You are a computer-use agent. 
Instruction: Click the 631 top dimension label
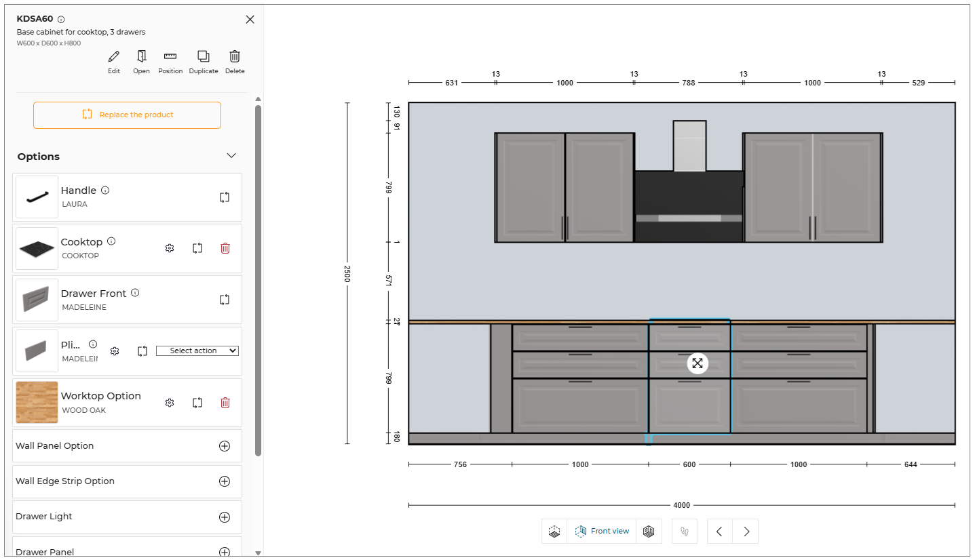point(451,83)
